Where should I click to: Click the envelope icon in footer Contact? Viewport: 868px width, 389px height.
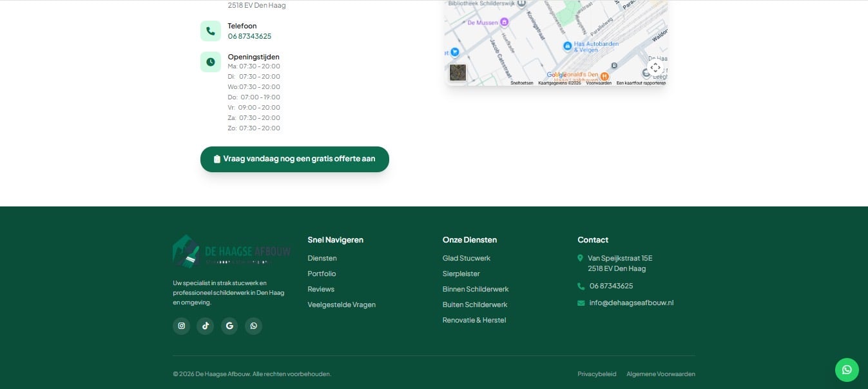coord(581,303)
